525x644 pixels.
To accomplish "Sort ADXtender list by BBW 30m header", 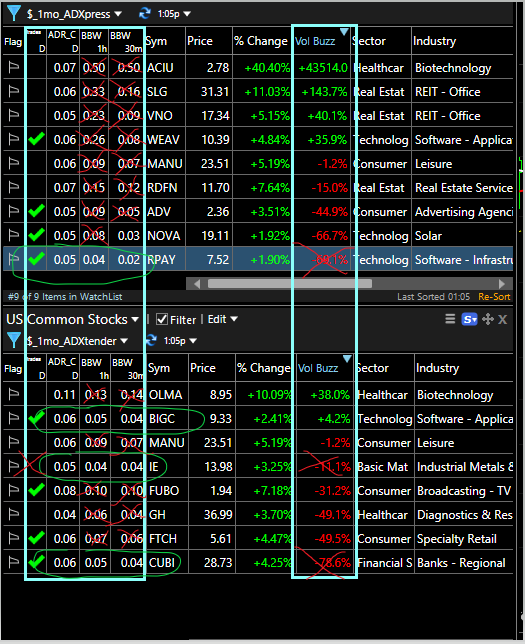I will coord(128,368).
